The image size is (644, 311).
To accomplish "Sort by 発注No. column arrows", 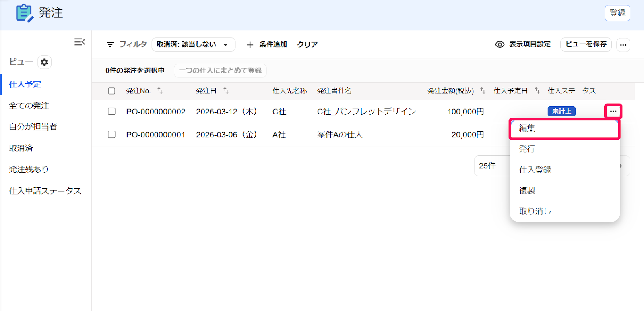I will (x=160, y=91).
